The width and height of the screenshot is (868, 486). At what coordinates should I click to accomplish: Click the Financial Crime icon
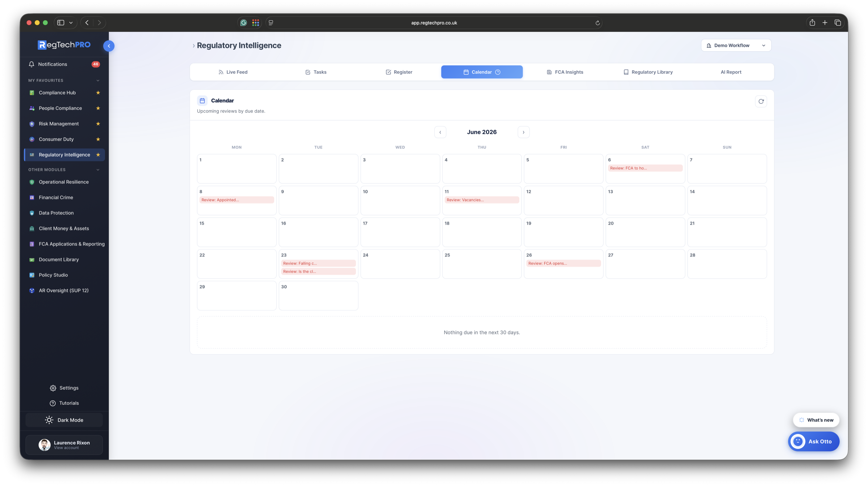point(32,198)
